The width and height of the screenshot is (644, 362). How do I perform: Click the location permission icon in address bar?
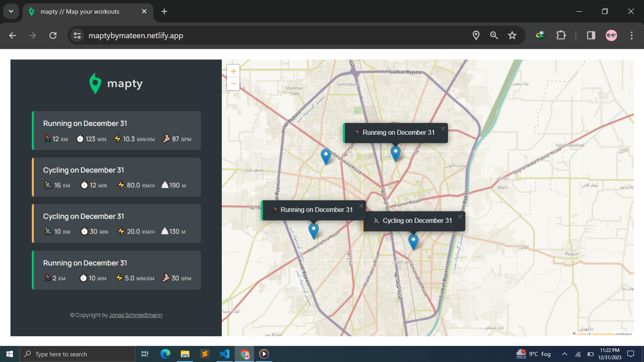(x=476, y=35)
